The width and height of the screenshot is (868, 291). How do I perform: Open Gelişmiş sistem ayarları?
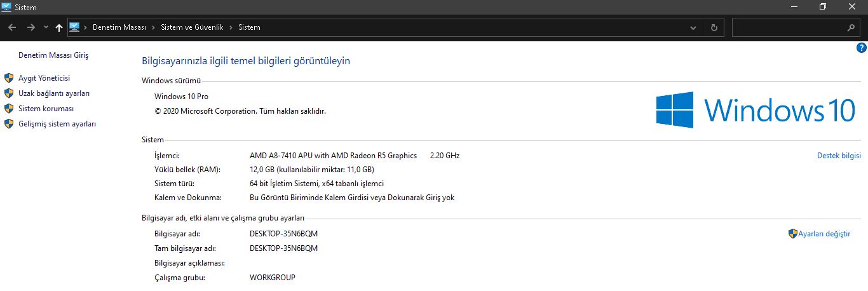(57, 124)
